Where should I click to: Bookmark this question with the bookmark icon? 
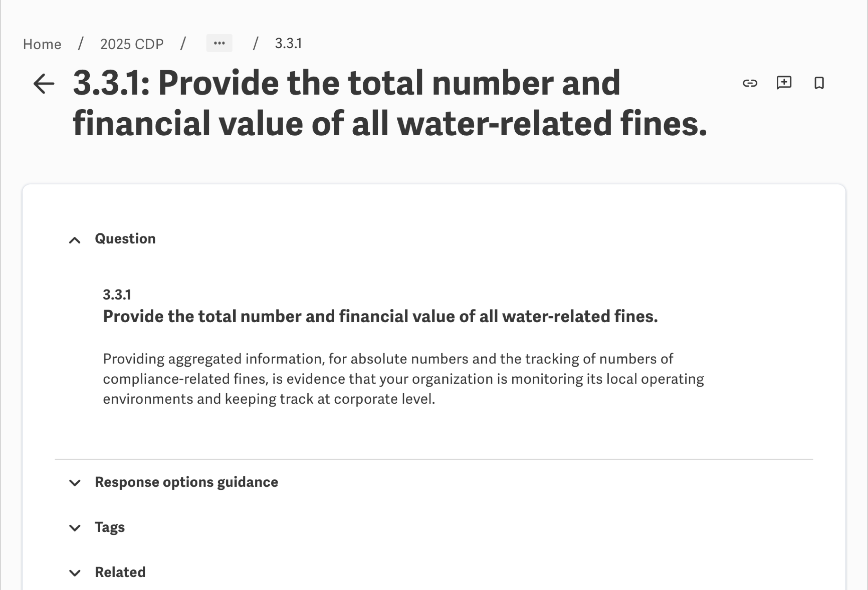coord(819,83)
